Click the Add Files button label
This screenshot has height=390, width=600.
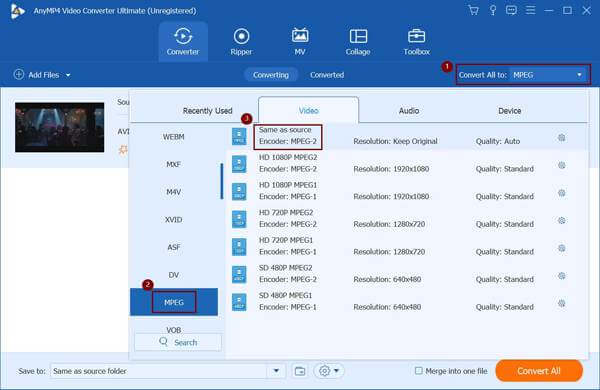(44, 75)
